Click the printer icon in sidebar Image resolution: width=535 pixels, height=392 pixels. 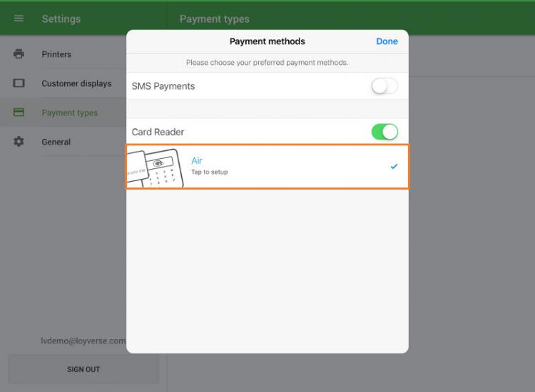click(x=19, y=54)
